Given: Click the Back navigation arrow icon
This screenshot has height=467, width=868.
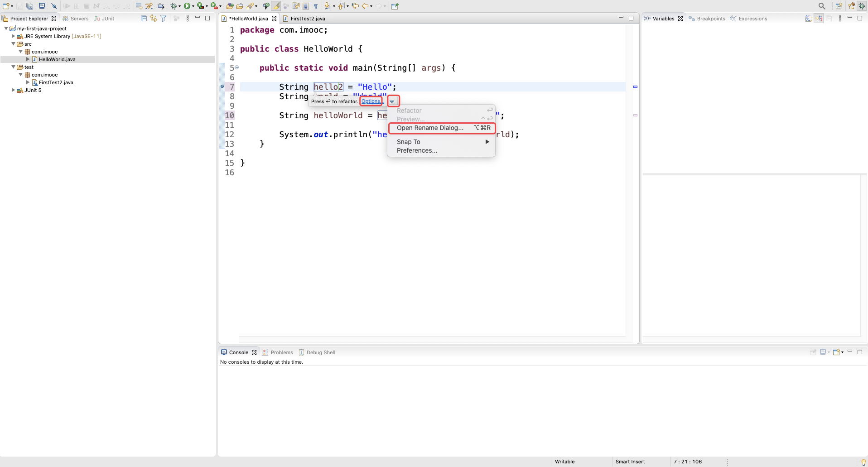Looking at the screenshot, I should point(365,6).
